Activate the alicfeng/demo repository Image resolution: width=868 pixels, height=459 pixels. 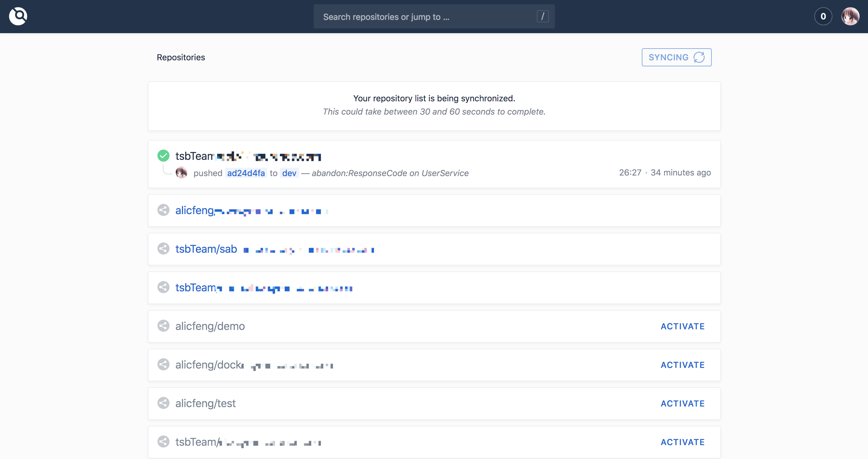pos(682,326)
